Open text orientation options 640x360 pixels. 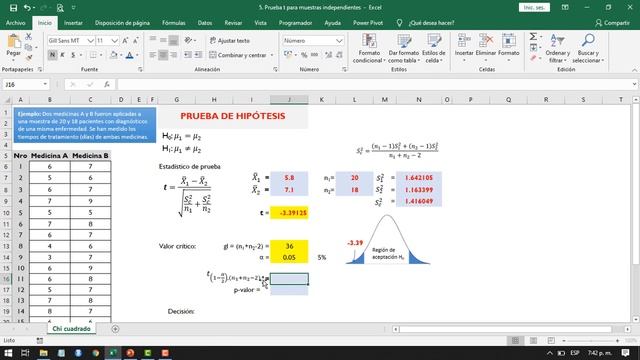coord(188,40)
